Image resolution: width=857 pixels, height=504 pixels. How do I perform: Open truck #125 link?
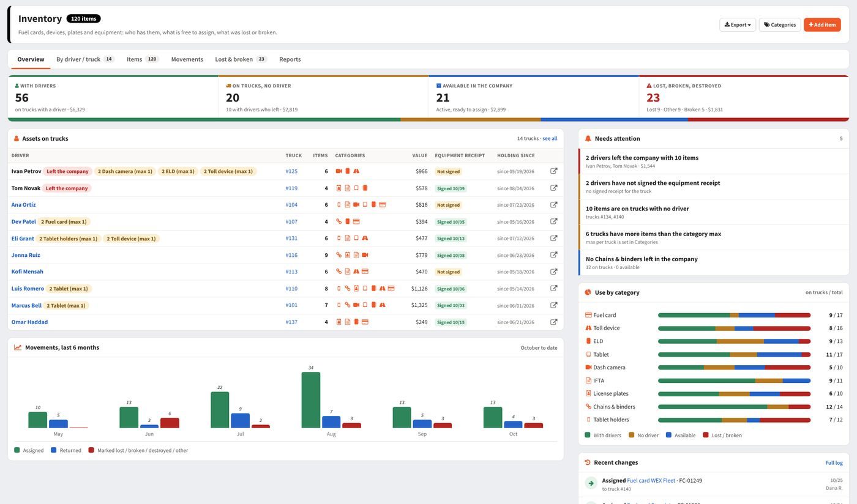pyautogui.click(x=291, y=171)
